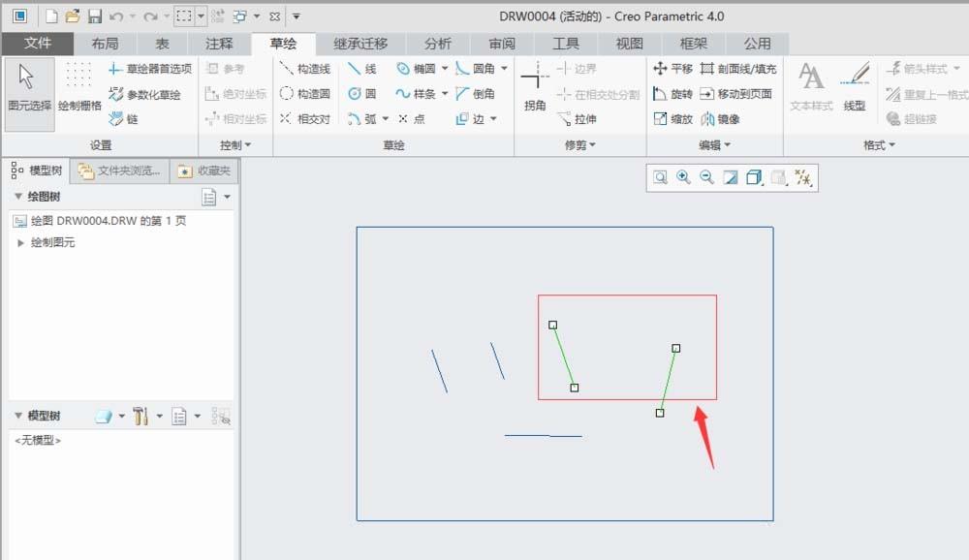This screenshot has width=969, height=560.
Task: Expand the 绘制图元 tree node
Action: point(21,242)
